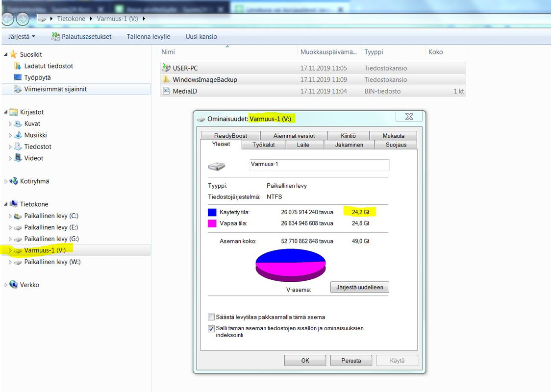The width and height of the screenshot is (551, 392).
Task: Click the Paikallinen levy (W:) drive icon
Action: pyautogui.click(x=18, y=262)
